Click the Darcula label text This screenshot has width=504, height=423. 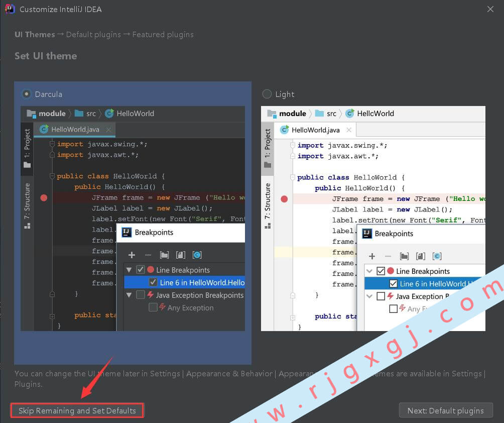click(x=49, y=94)
